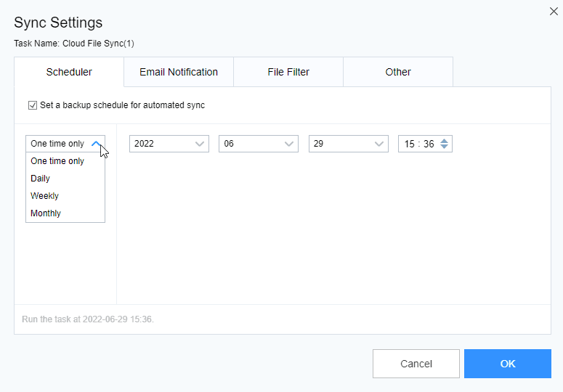Uncheck the backup schedule checkbox

click(33, 105)
